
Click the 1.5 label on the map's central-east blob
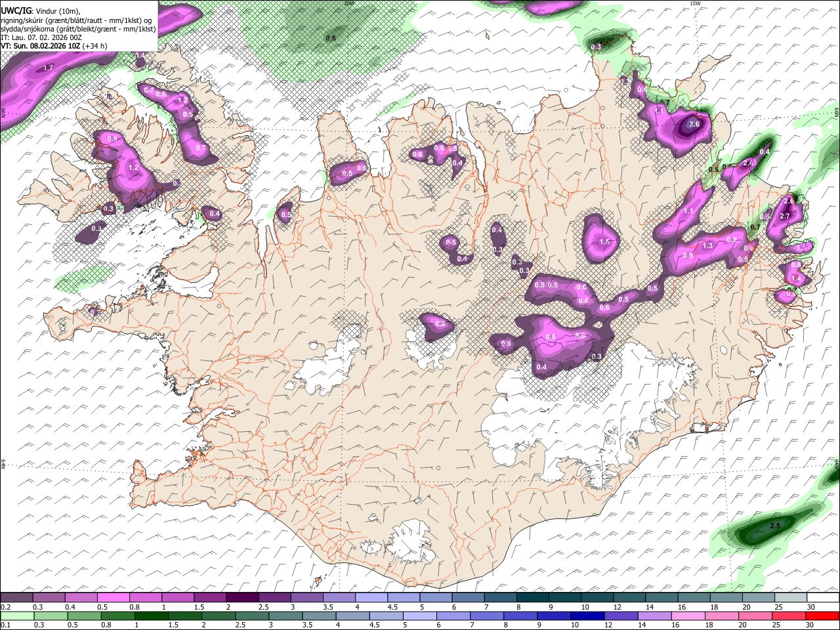(604, 241)
